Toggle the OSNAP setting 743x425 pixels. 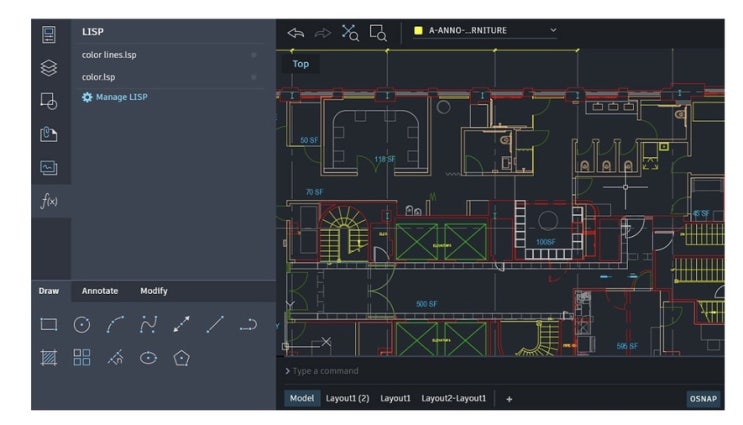703,398
